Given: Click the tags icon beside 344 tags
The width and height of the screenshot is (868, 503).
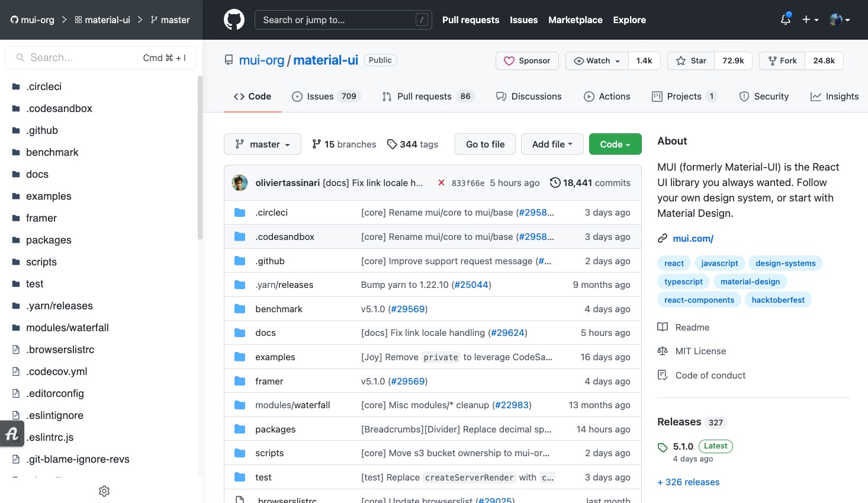Looking at the screenshot, I should (392, 144).
